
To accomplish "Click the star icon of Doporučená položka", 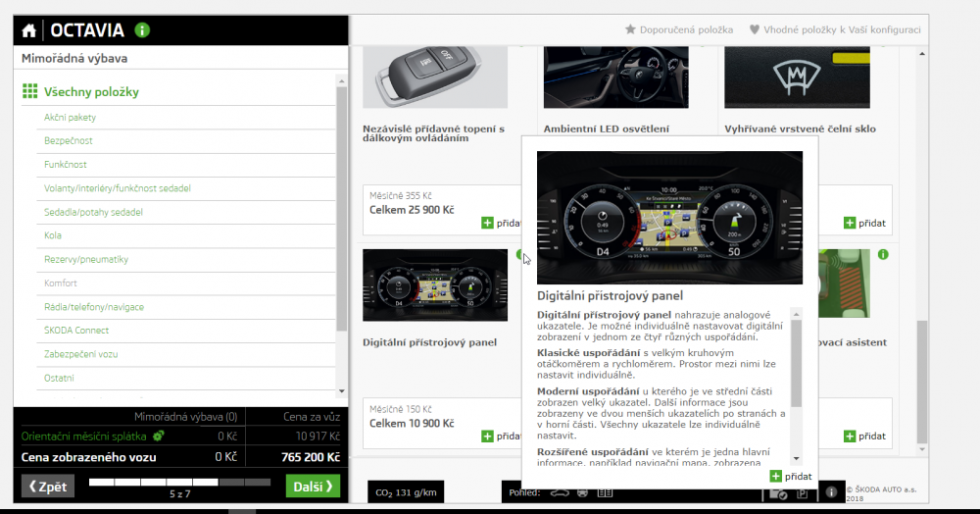I will [630, 29].
